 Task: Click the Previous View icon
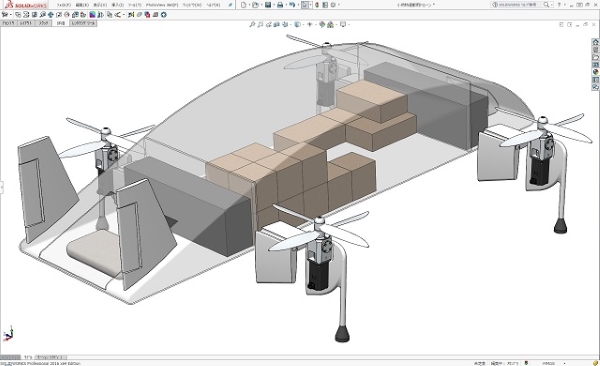point(269,24)
